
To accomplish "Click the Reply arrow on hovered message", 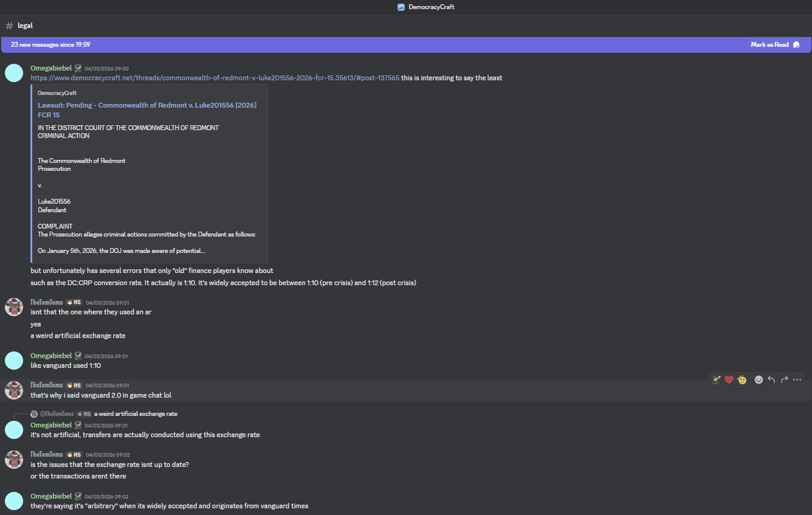I will pos(771,379).
